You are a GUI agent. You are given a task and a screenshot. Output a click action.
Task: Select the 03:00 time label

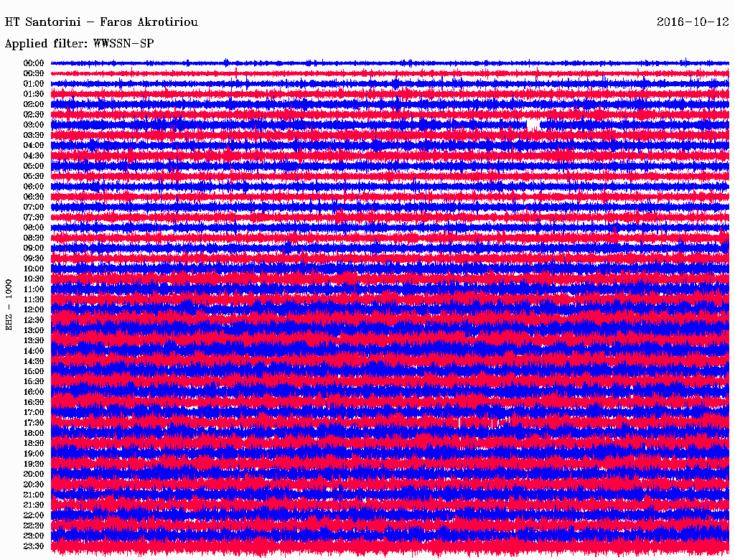click(34, 125)
